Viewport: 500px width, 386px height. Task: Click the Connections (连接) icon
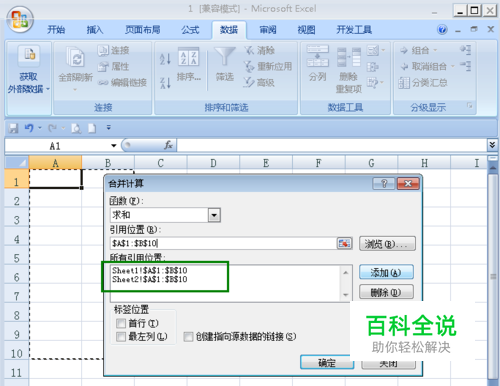[103, 51]
